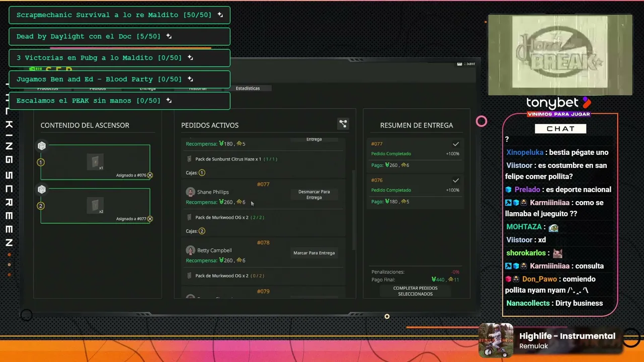Click the Remulak artist name

(x=533, y=346)
